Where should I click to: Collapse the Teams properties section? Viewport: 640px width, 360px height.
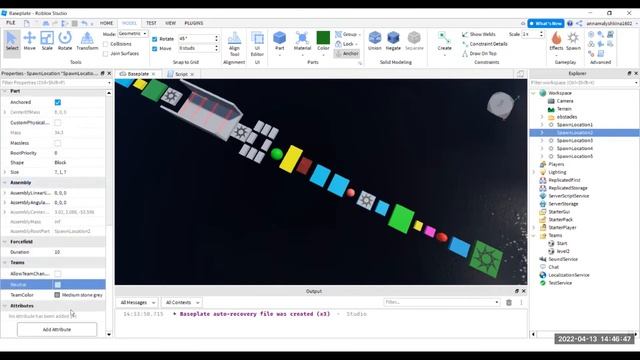click(5, 262)
